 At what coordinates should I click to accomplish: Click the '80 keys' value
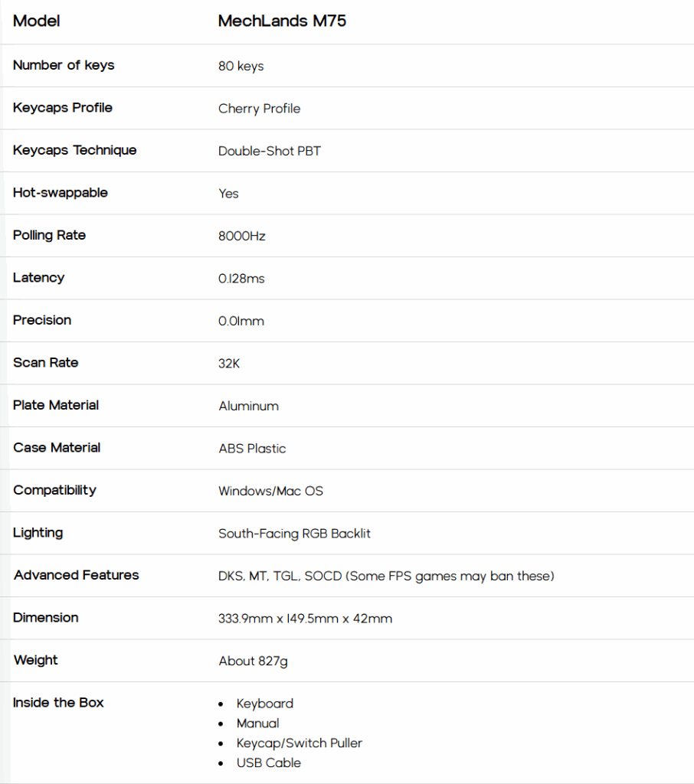[x=241, y=66]
